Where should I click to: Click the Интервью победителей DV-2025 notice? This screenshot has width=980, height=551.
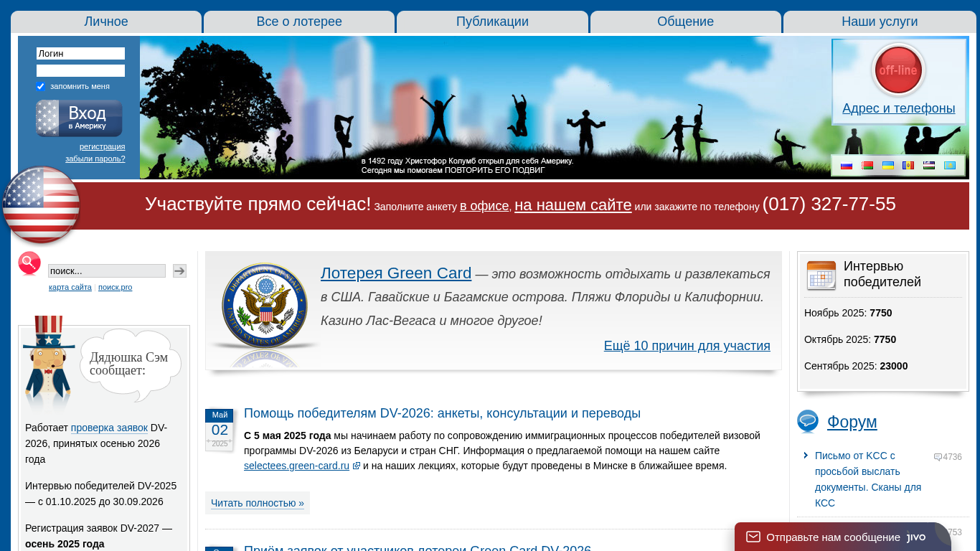coord(101,494)
